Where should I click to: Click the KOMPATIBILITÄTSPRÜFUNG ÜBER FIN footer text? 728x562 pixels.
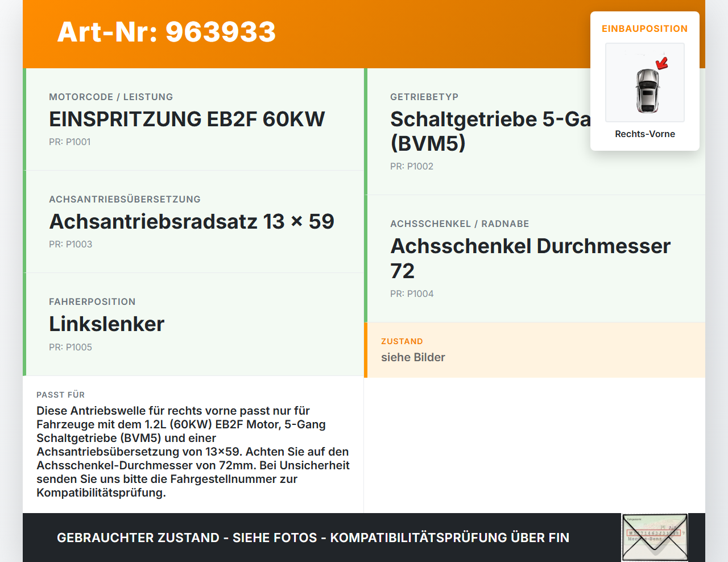(x=452, y=537)
